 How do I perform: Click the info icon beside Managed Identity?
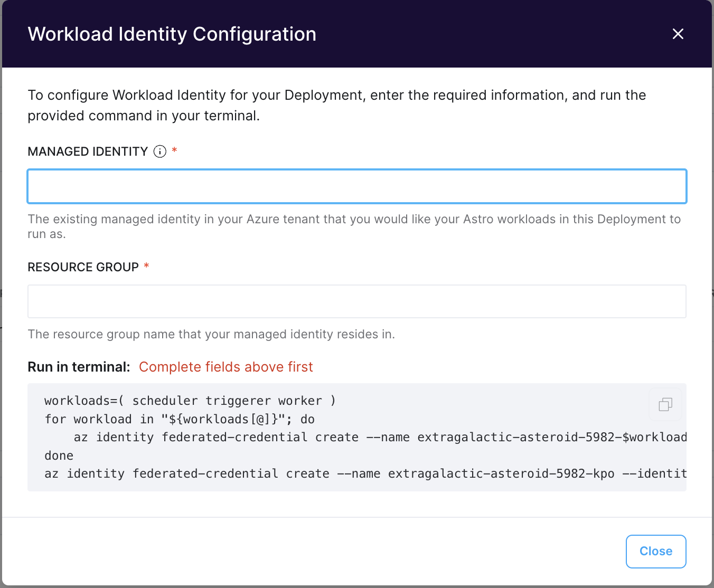point(160,151)
